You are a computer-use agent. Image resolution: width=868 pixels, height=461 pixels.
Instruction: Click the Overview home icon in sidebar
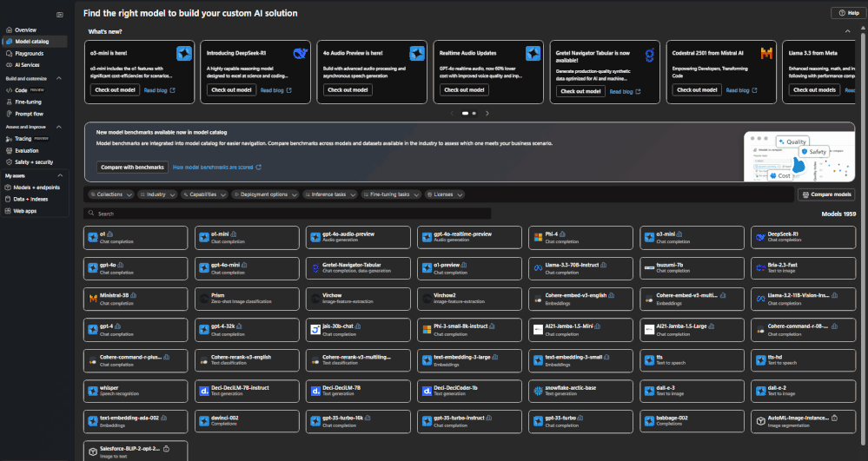point(9,30)
